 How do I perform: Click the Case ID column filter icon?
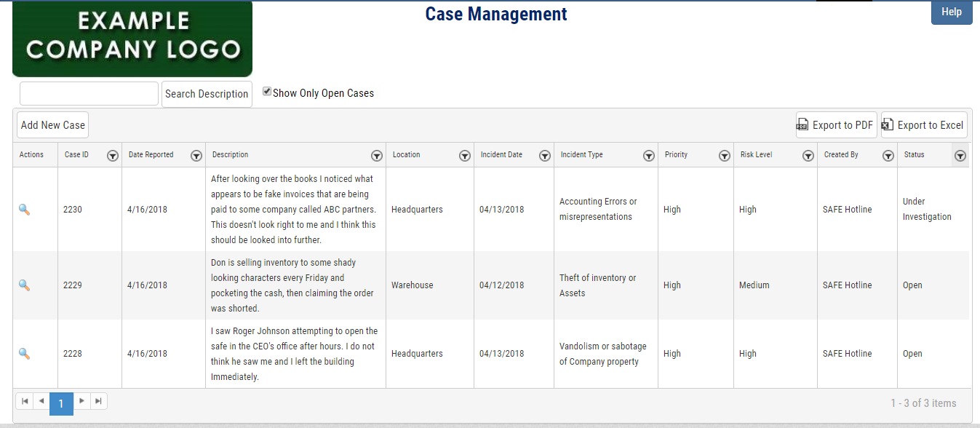(113, 156)
